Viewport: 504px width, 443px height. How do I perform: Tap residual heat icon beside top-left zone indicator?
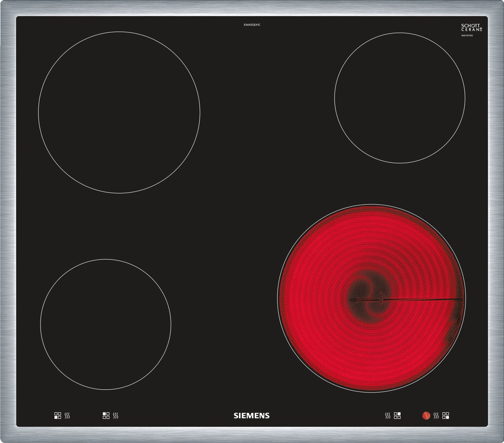tap(116, 415)
